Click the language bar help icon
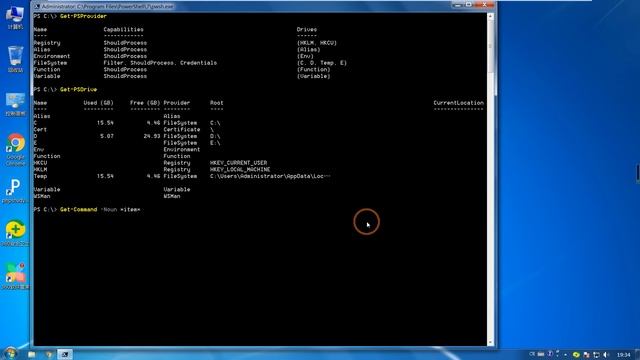Screen dimensions: 640x360 click(x=550, y=354)
